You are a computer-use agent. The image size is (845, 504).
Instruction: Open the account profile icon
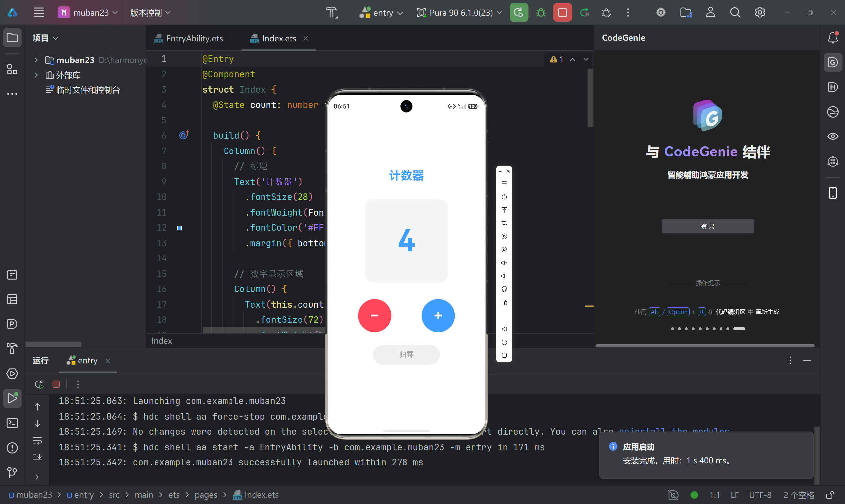pos(711,13)
